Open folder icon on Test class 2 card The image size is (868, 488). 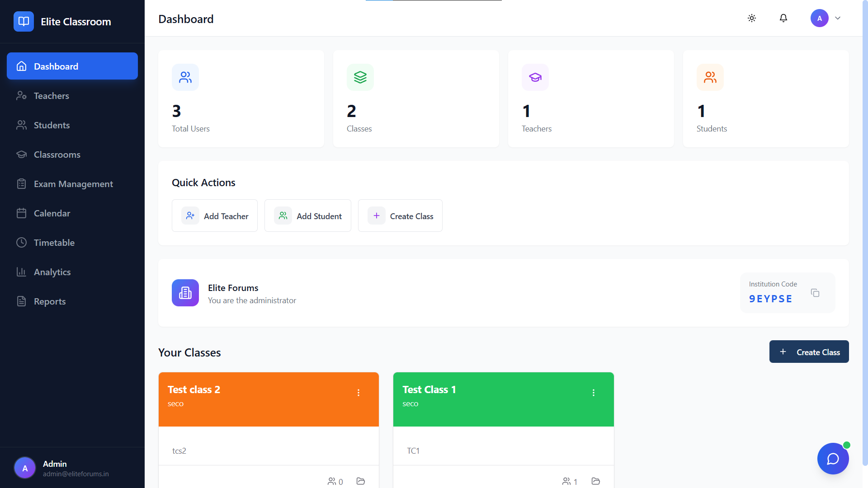point(360,481)
